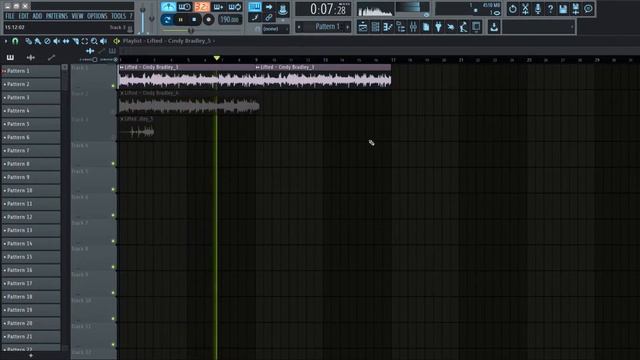
Task: Click the save project floppy icon
Action: (563, 9)
